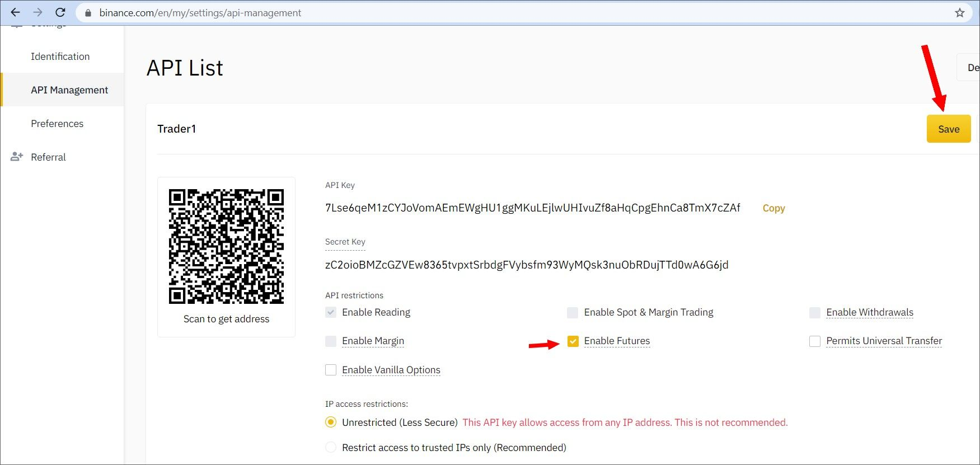This screenshot has width=980, height=465.
Task: Click the API Key value string
Action: (532, 208)
